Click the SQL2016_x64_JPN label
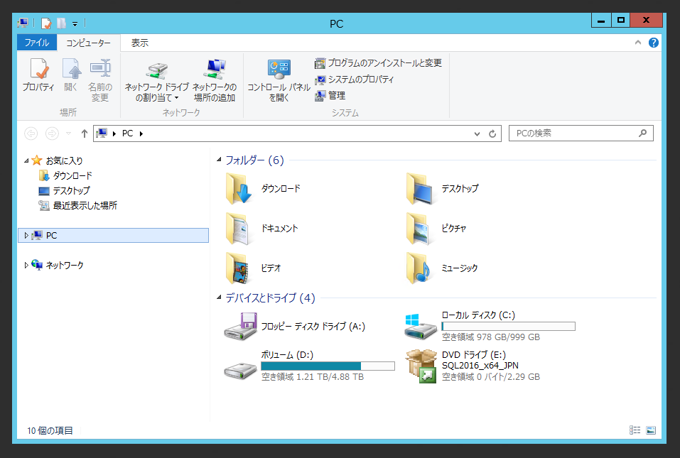 [x=480, y=366]
